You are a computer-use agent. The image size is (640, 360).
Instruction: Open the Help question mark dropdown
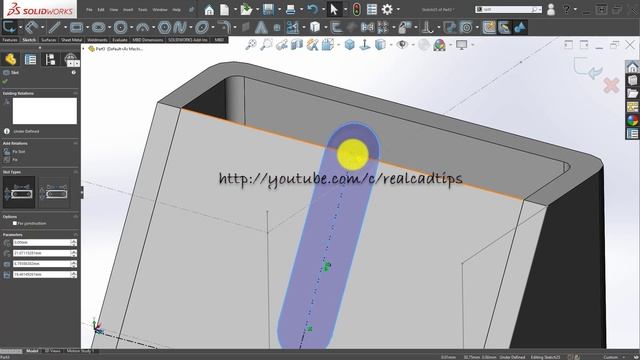tap(577, 9)
